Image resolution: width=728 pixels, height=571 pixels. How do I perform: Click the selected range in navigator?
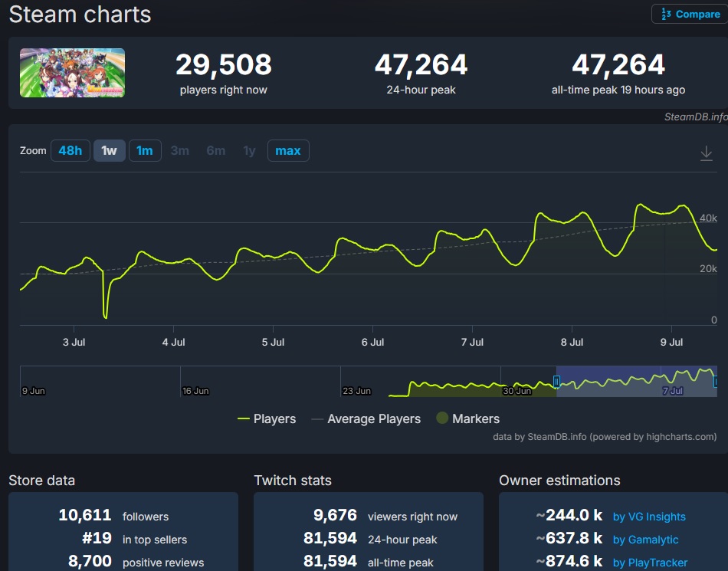click(x=636, y=381)
